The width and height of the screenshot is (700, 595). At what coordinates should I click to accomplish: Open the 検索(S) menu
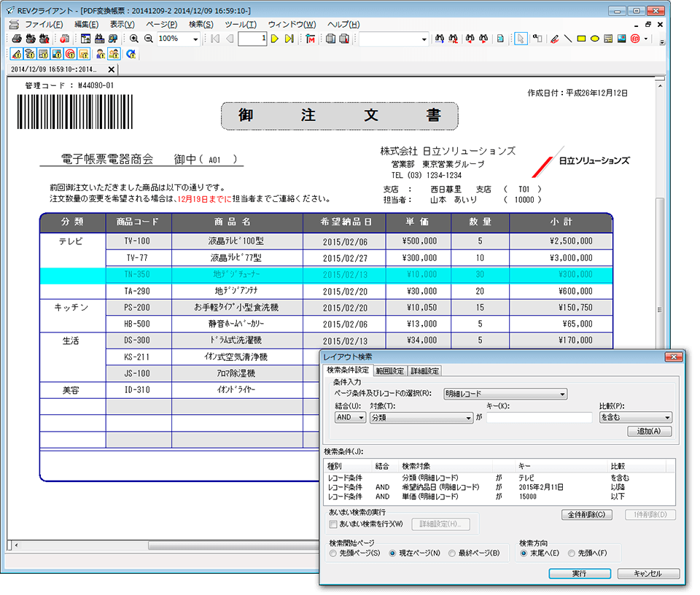[x=201, y=24]
